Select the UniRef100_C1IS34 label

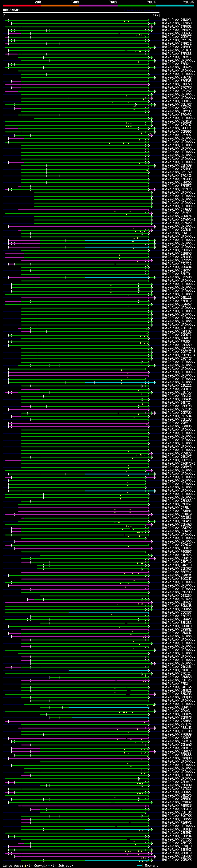(176, 416)
